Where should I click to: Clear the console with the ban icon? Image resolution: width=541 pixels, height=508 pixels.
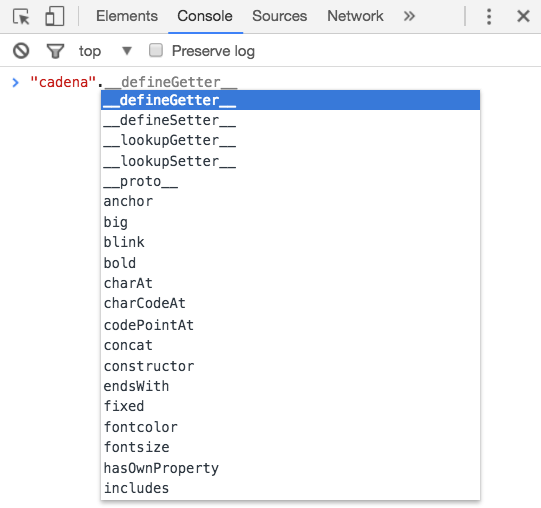point(21,51)
